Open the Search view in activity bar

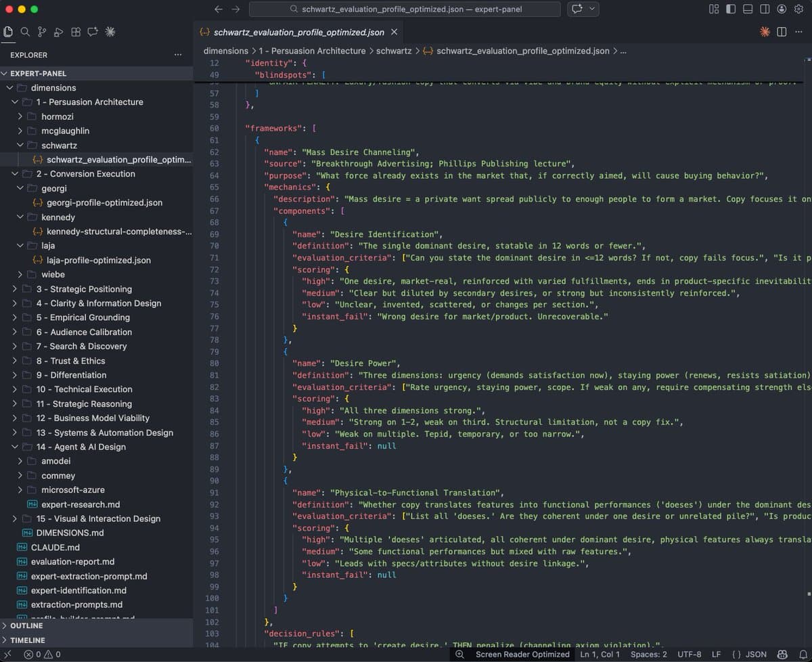[25, 32]
